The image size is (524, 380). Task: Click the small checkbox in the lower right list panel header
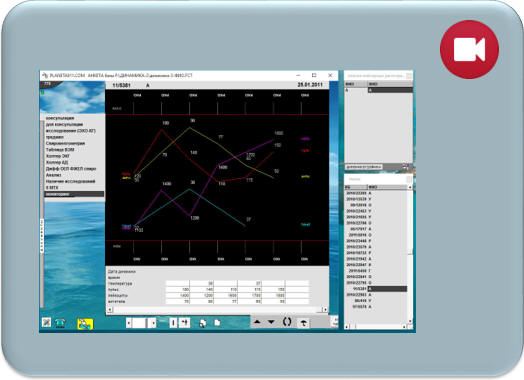409,179
